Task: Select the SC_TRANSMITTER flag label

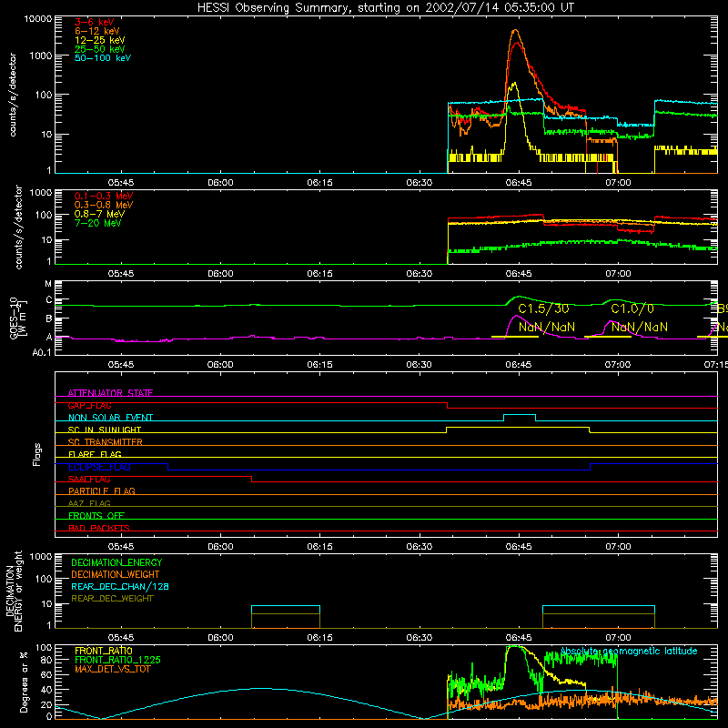Action: pyautogui.click(x=106, y=441)
